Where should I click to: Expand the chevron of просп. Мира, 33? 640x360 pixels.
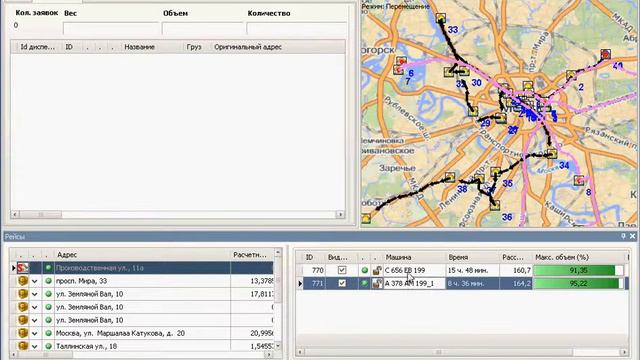35,281
